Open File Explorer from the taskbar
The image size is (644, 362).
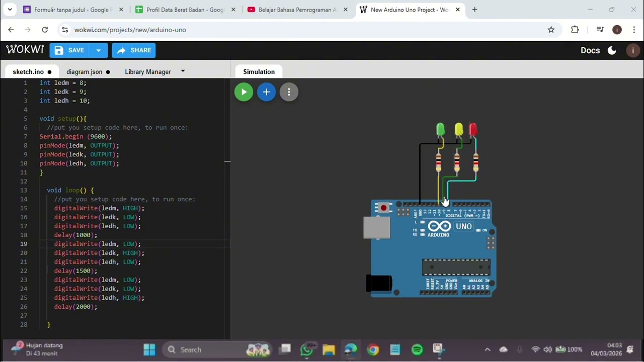tap(329, 349)
